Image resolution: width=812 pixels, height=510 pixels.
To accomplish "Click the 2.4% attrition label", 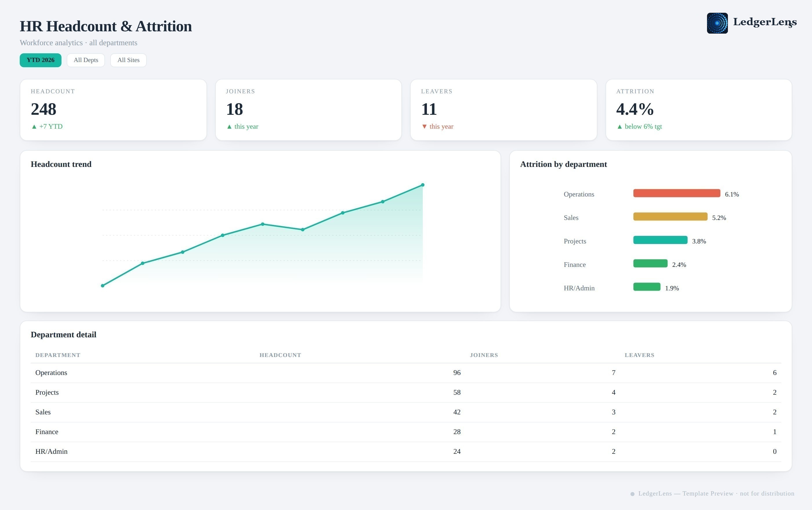I will coord(679,265).
